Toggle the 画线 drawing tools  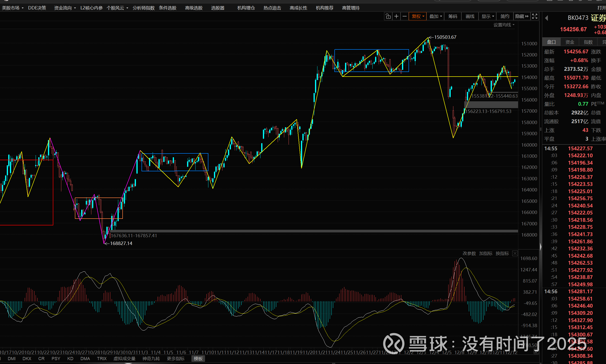(x=470, y=16)
